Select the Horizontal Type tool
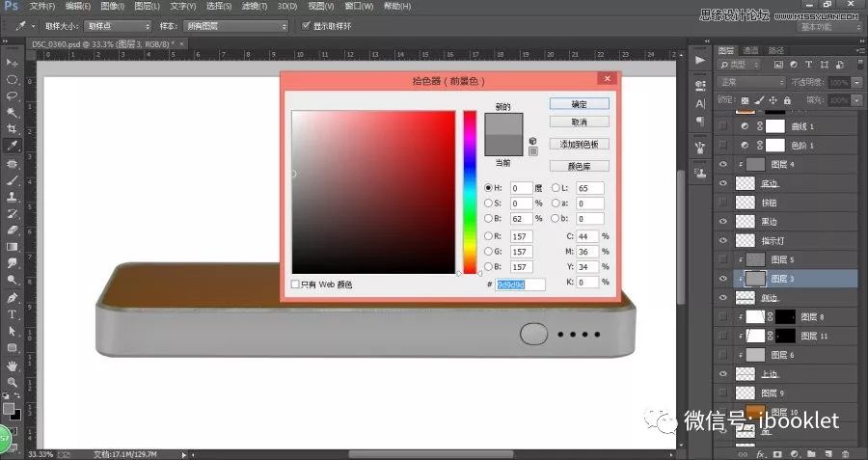The width and height of the screenshot is (868, 460). (x=13, y=314)
